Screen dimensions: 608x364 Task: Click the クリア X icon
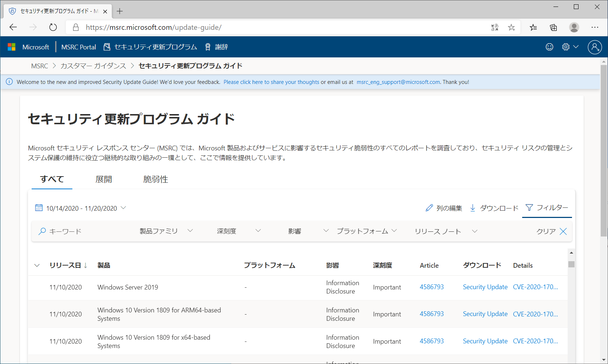[563, 231]
